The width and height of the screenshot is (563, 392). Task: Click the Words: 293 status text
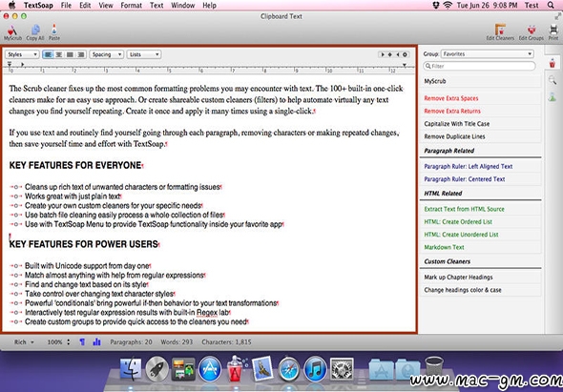tap(177, 342)
